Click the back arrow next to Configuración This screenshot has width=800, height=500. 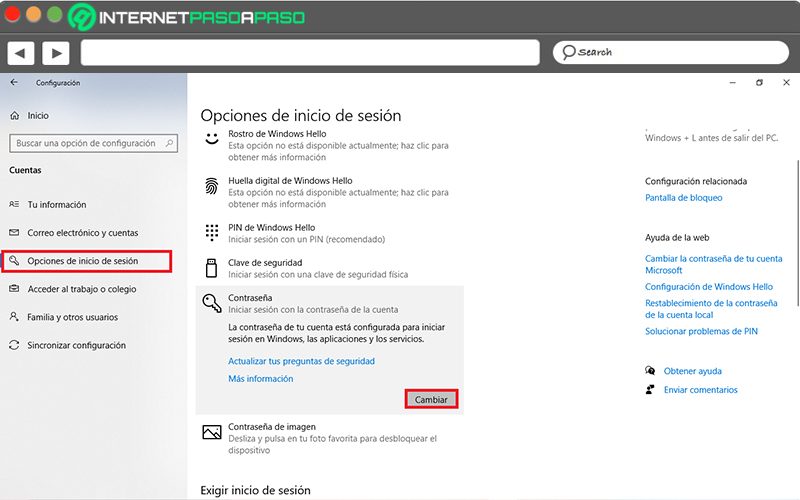[x=14, y=82]
